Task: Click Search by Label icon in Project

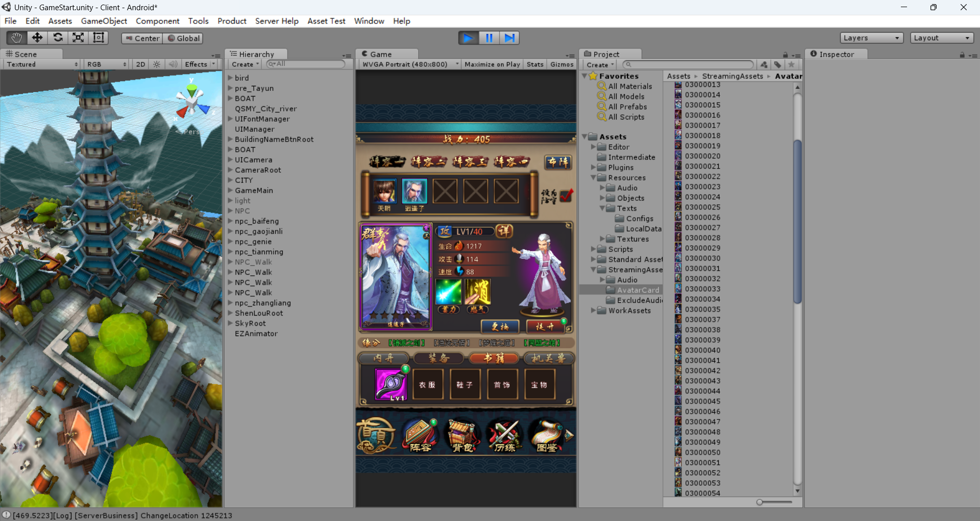Action: pyautogui.click(x=777, y=65)
